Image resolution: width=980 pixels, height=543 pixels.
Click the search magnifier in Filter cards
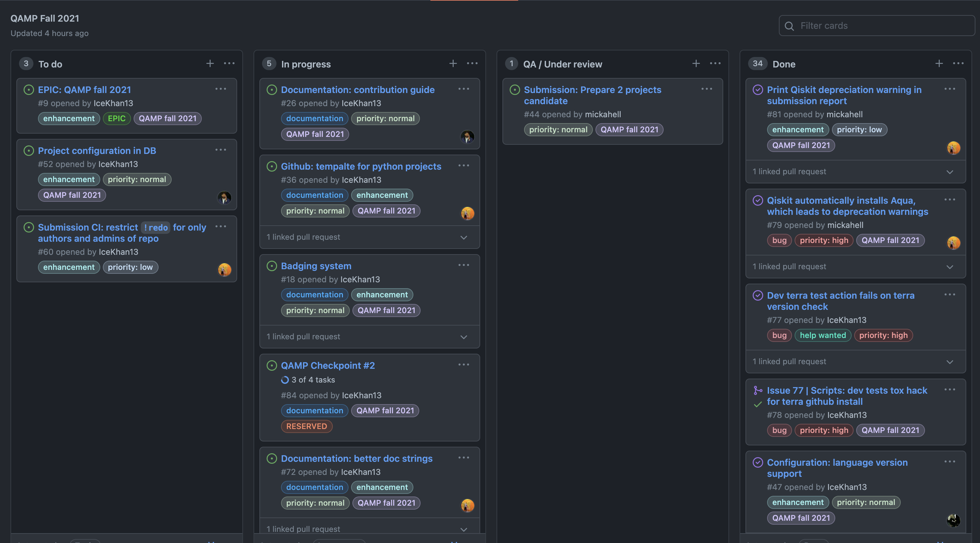click(x=789, y=26)
